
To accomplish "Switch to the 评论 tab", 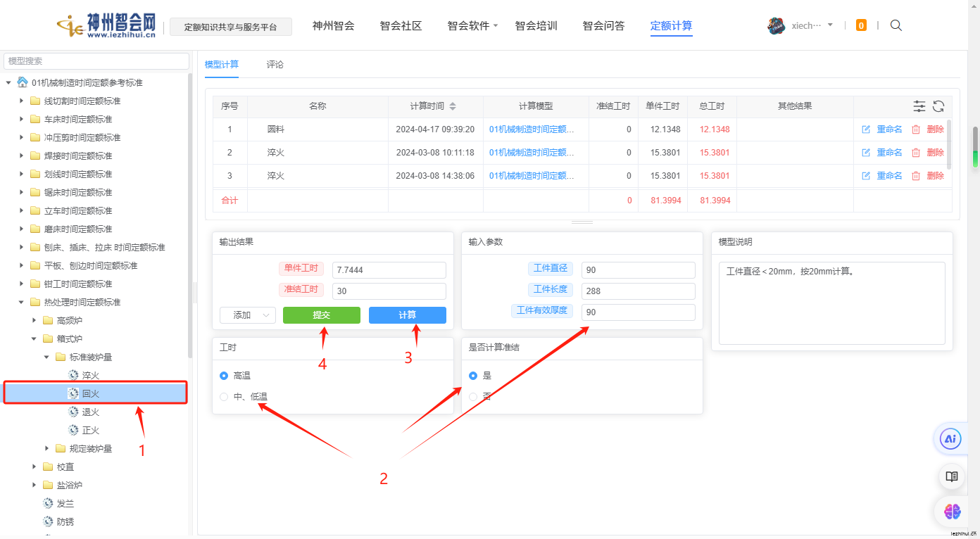I will (x=275, y=65).
